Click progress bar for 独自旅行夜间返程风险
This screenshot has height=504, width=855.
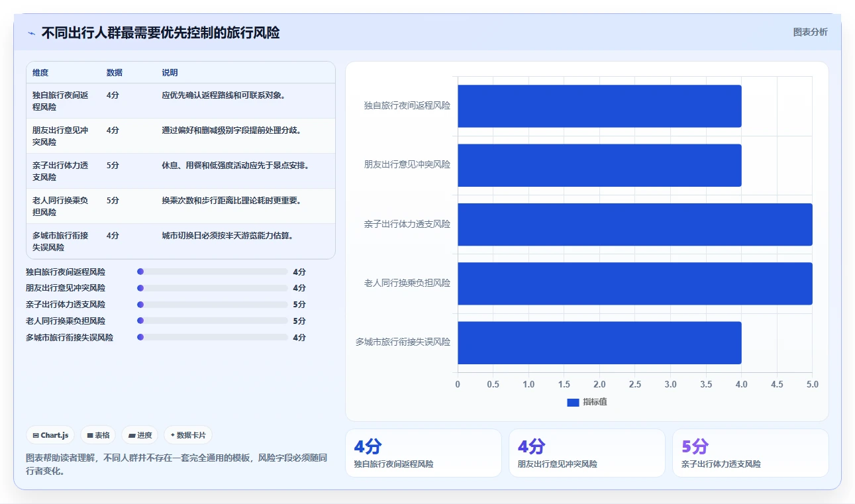point(212,272)
